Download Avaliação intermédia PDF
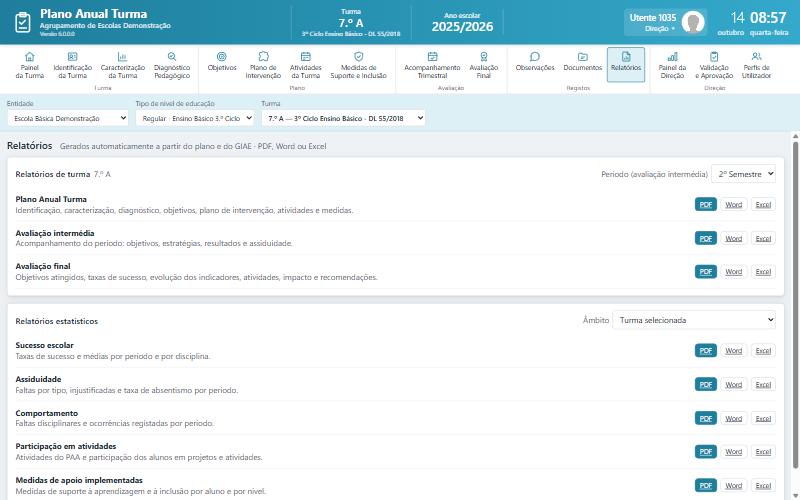Image resolution: width=800 pixels, height=500 pixels. point(706,238)
